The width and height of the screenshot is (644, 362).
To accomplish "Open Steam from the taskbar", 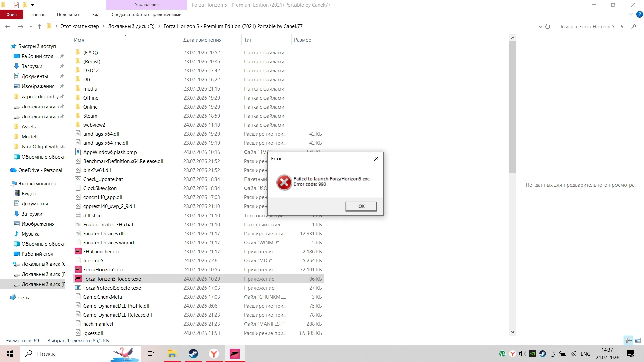I will (193, 354).
